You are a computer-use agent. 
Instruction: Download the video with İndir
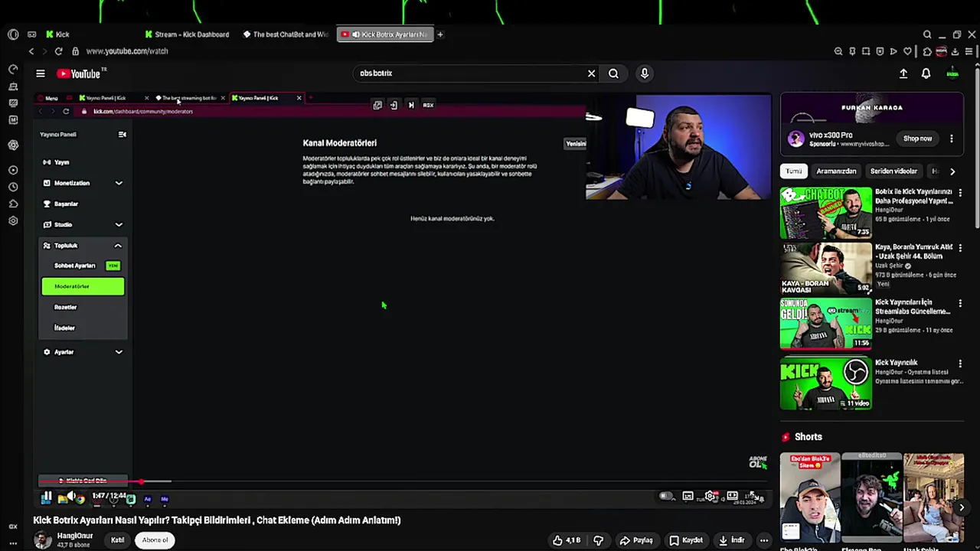733,540
